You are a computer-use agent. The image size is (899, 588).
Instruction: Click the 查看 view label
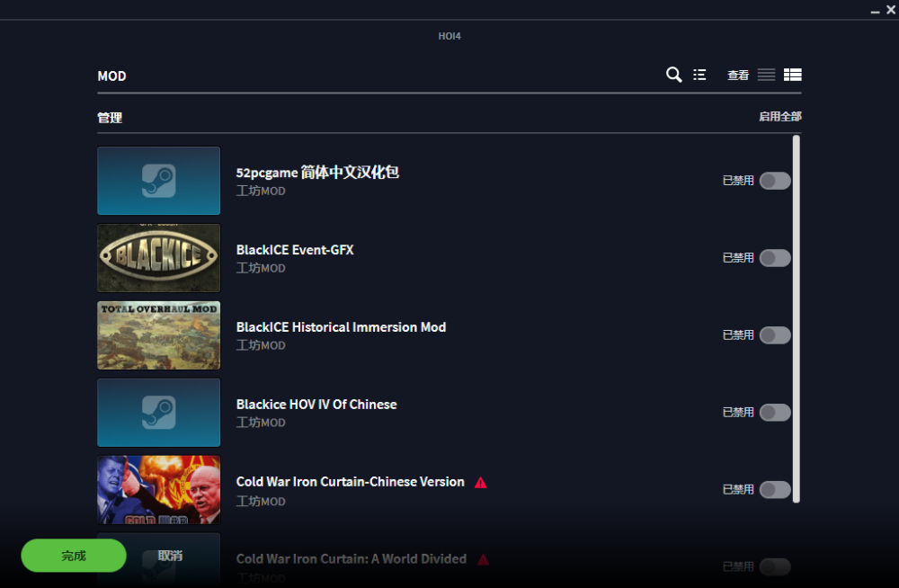coord(738,76)
